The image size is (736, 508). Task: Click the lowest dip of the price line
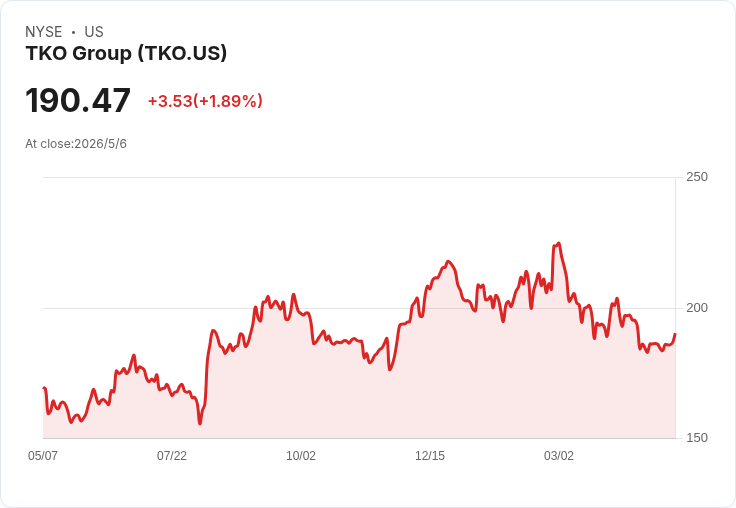[200, 423]
